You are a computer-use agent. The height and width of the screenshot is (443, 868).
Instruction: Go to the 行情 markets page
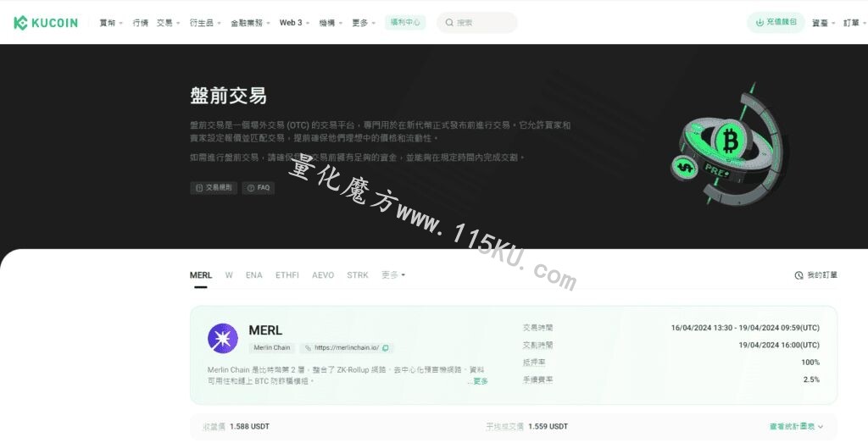[x=140, y=23]
